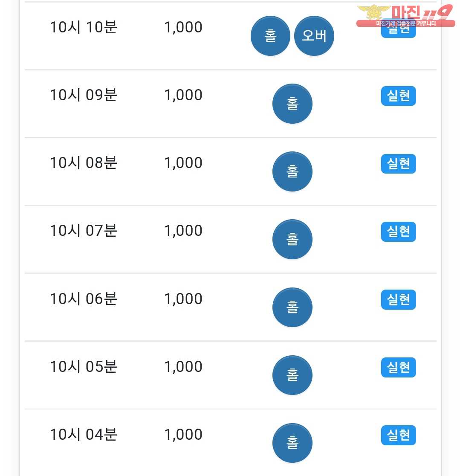Click the 1,000 amount in 10시 09분 row
Image resolution: width=460 pixels, height=476 pixels.
pos(183,95)
